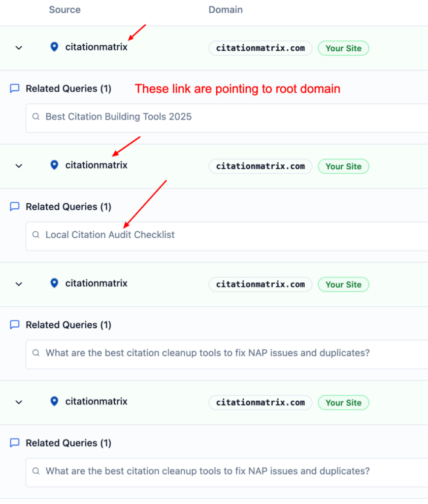
Task: Click the magnifier icon beside "Local Citation Audit Checklist"
Action: point(36,235)
